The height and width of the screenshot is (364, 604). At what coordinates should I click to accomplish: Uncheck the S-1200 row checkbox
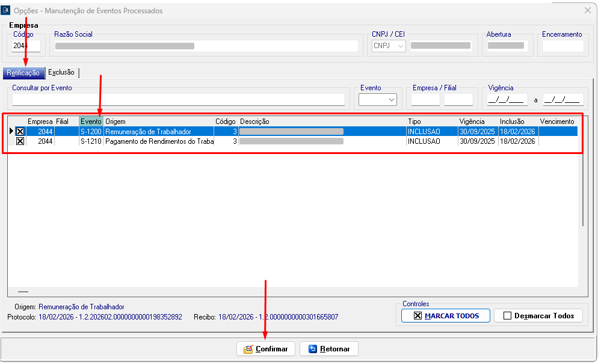point(20,131)
